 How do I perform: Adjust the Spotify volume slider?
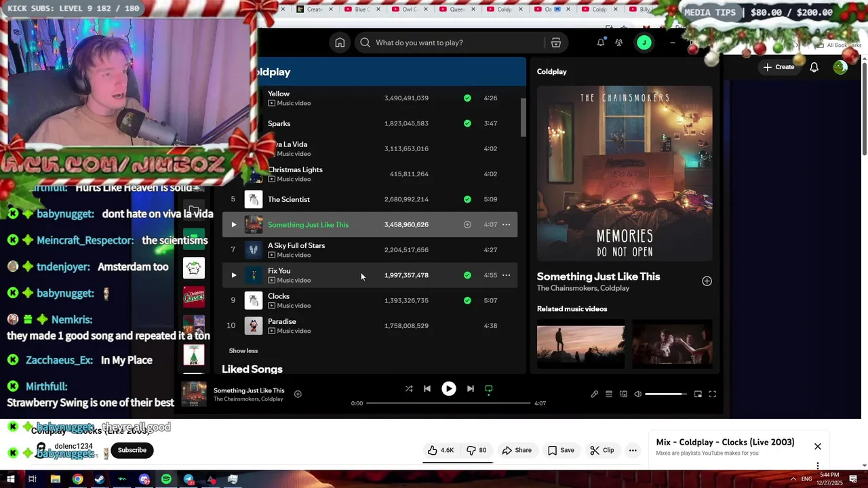[666, 394]
